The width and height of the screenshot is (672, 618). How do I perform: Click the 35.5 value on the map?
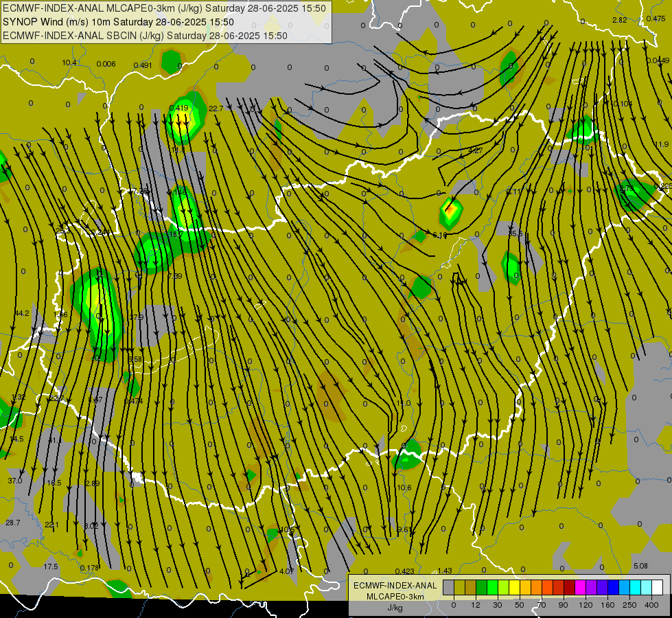pos(515,233)
